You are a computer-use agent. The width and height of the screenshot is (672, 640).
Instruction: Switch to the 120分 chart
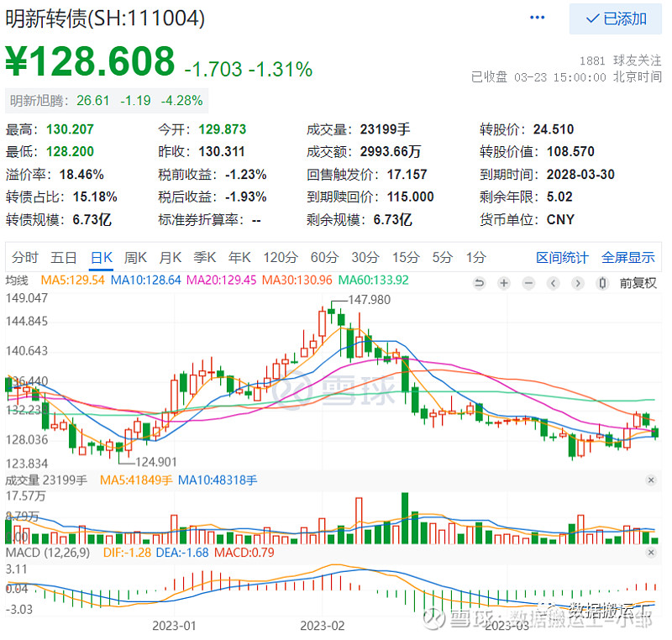click(x=281, y=258)
